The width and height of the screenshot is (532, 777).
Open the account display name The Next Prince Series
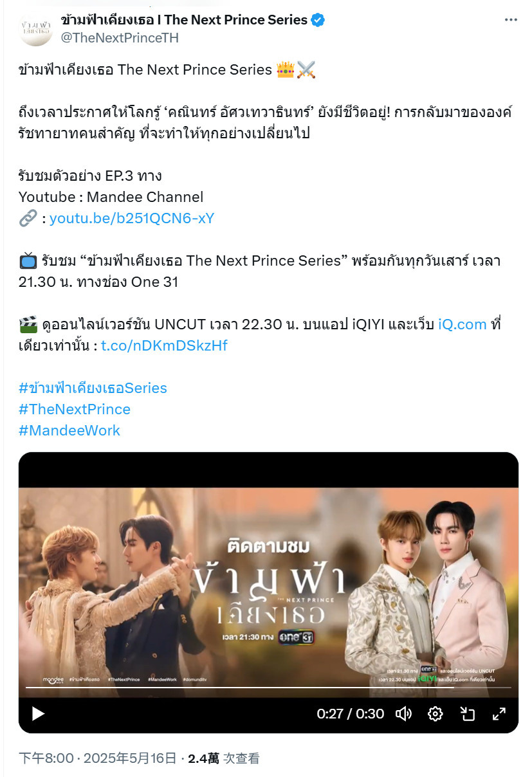pyautogui.click(x=184, y=20)
